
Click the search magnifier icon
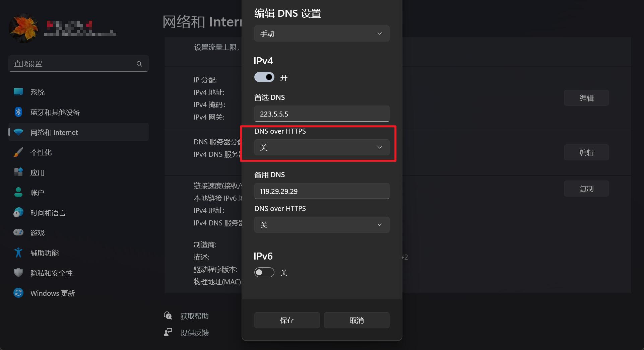(x=139, y=64)
